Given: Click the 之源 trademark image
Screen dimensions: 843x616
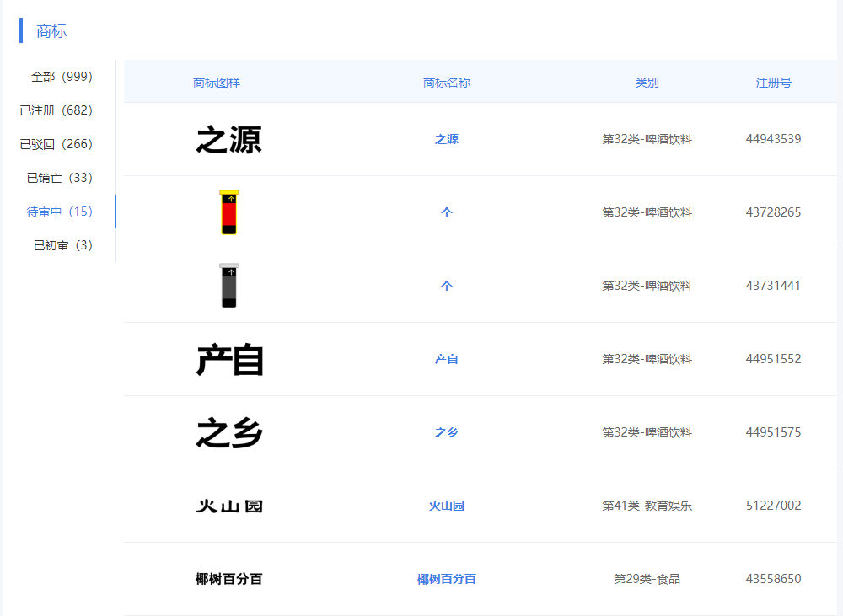Looking at the screenshot, I should (x=229, y=140).
